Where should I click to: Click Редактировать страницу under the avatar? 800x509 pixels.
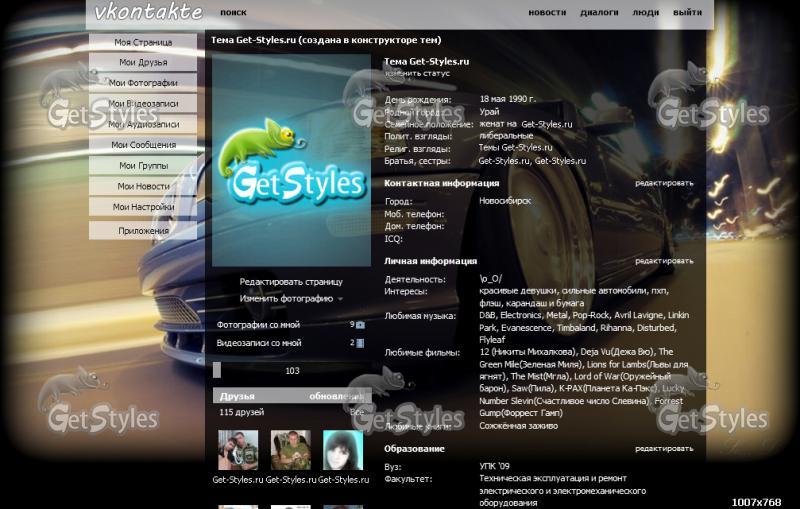[x=290, y=282]
